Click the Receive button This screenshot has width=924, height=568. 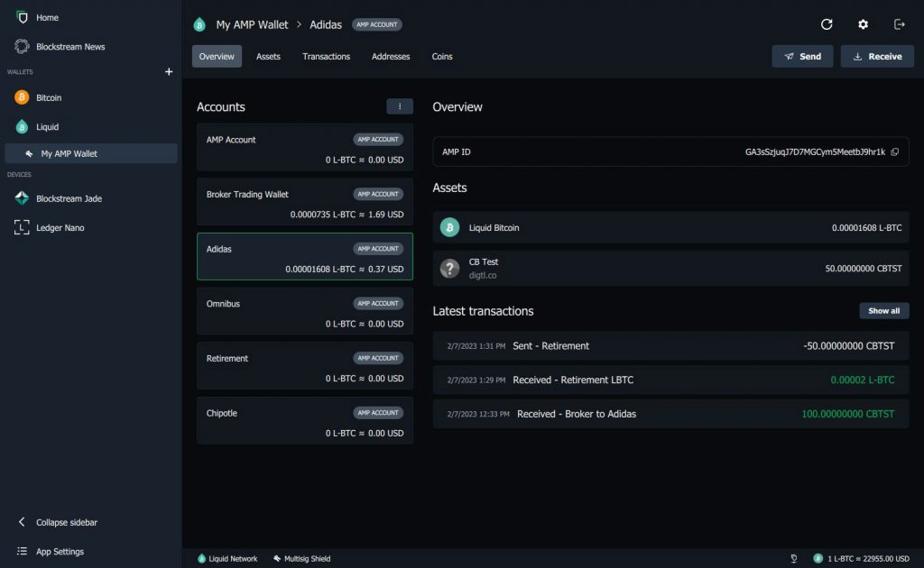tap(877, 57)
